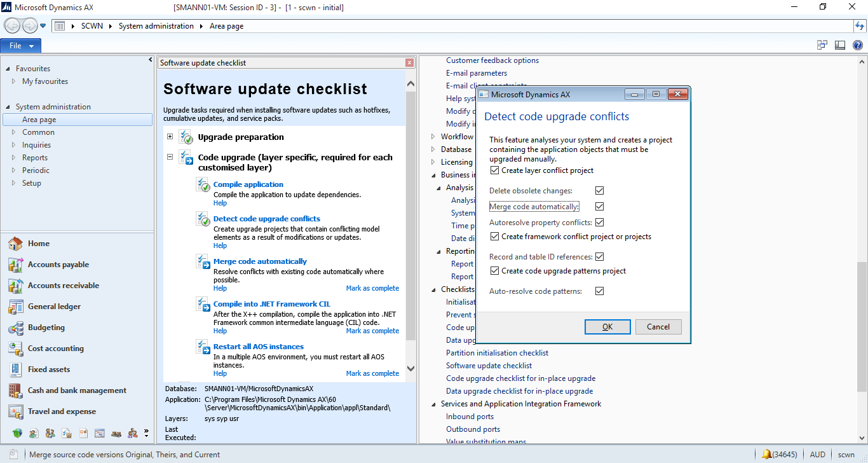The height and width of the screenshot is (463, 868).
Task: Click the Compile application task status icon
Action: pyautogui.click(x=203, y=185)
